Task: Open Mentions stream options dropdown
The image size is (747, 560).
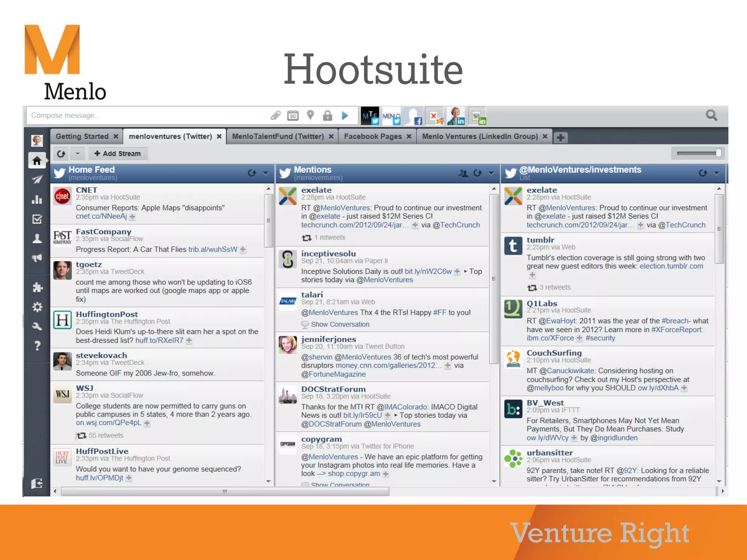Action: pyautogui.click(x=491, y=173)
